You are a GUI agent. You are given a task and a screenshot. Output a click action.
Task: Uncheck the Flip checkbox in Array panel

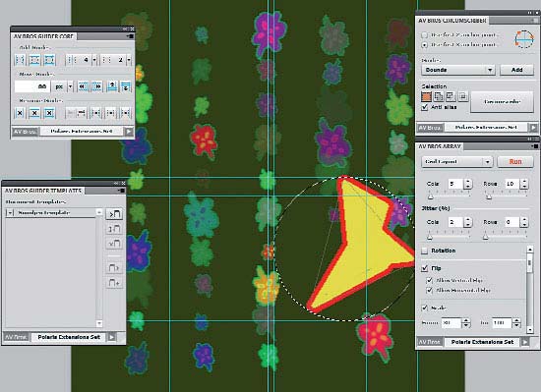tap(425, 268)
